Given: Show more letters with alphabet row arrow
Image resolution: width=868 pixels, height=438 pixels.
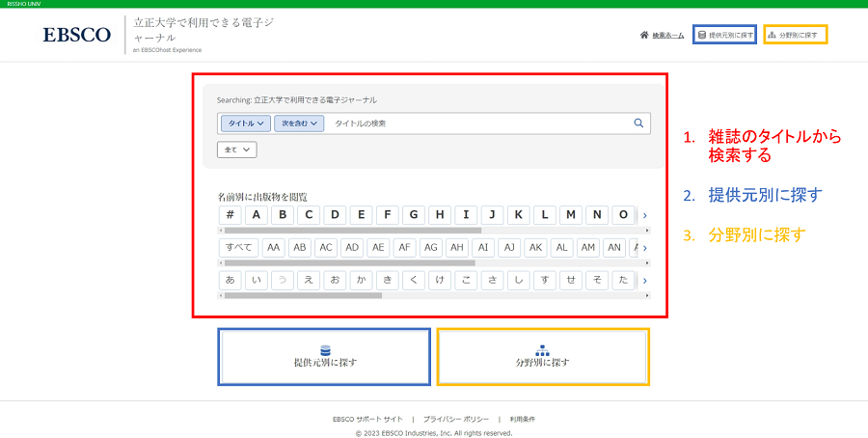Looking at the screenshot, I should pyautogui.click(x=645, y=215).
